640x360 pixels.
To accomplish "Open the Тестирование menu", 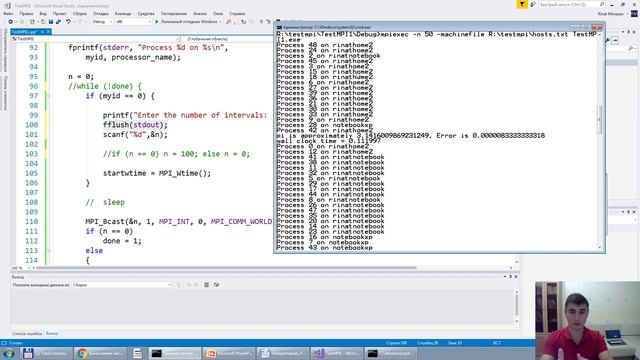I will (174, 13).
